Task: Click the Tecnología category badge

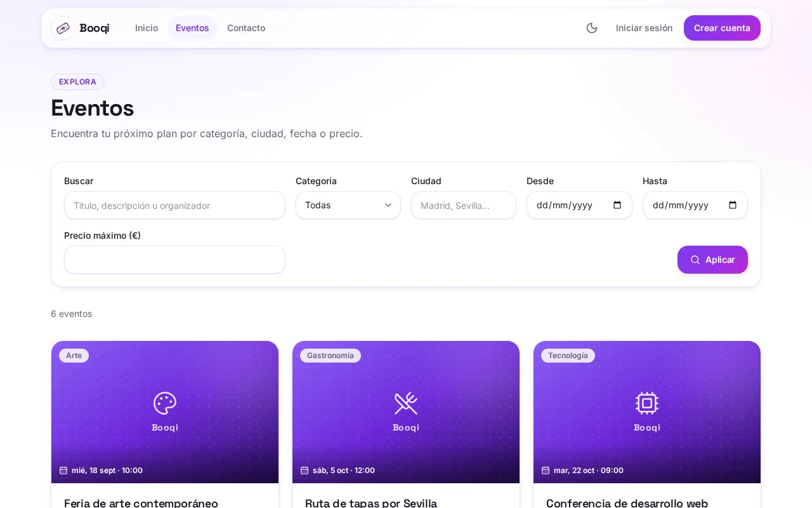Action: pyautogui.click(x=568, y=356)
